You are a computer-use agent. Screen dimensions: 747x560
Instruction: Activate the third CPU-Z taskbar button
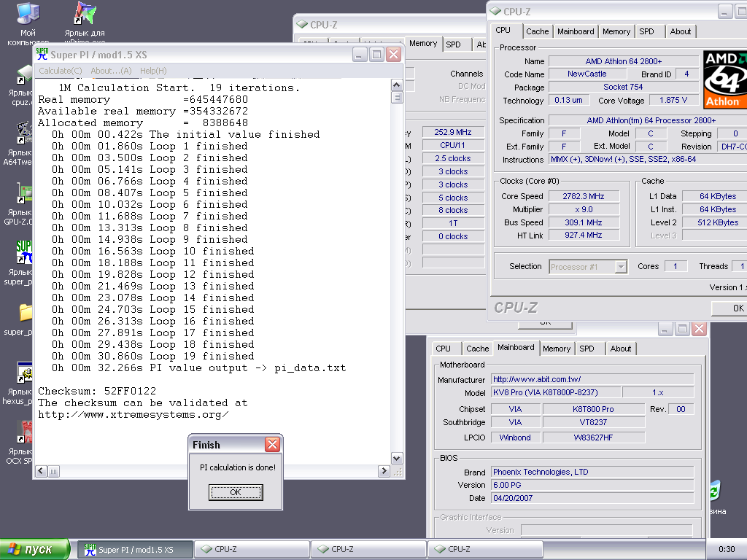485,550
